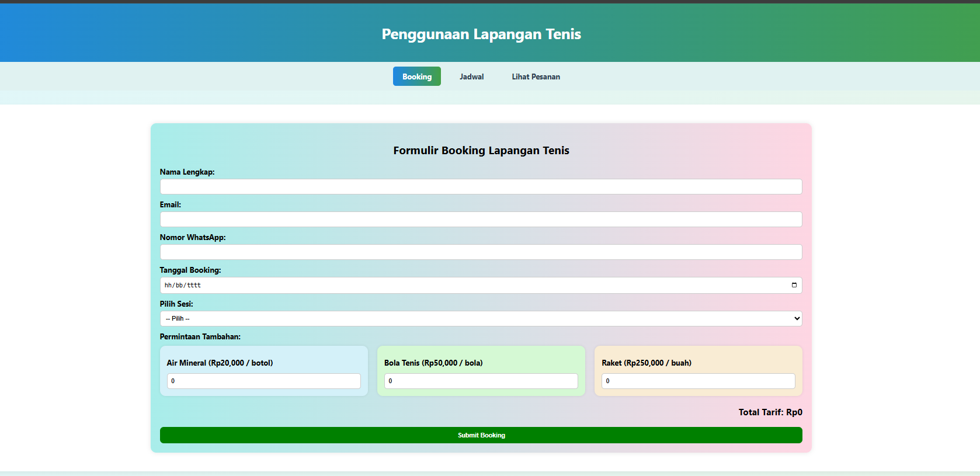
Task: Open the calendar picker icon in Tanggal Booking
Action: [x=794, y=285]
